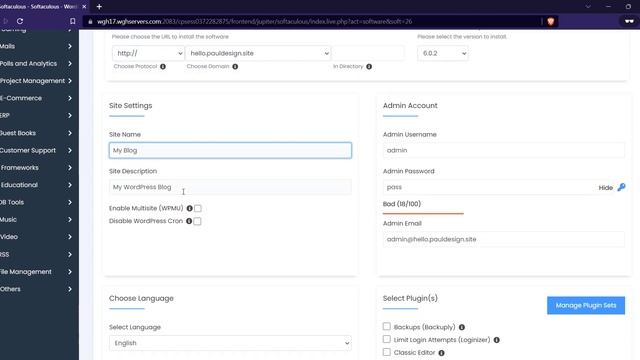This screenshot has height=360, width=640.
Task: Click info icon next to In Directory
Action: point(369,67)
